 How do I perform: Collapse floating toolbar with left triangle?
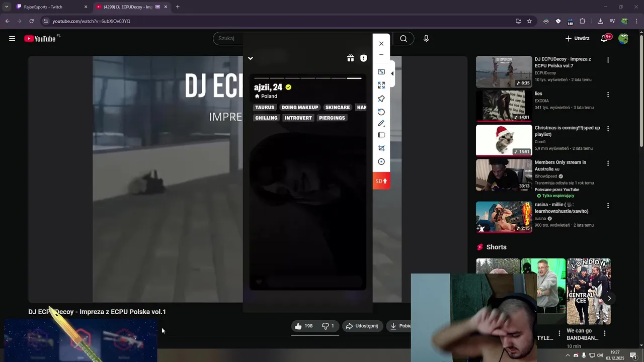coord(392,74)
